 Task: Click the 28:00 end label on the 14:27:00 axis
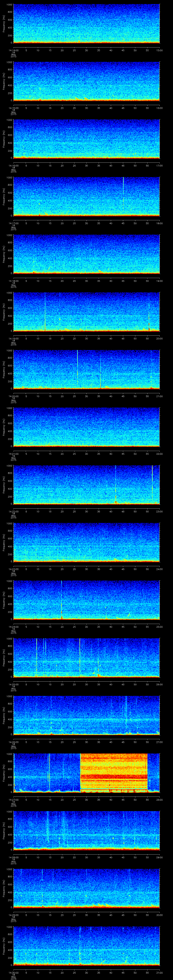[x=159, y=800]
